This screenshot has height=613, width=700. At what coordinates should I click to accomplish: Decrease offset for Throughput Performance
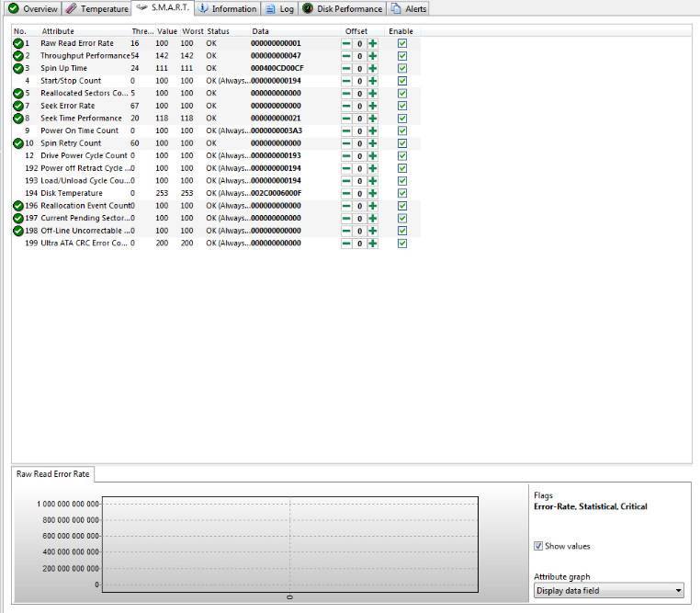click(x=346, y=56)
